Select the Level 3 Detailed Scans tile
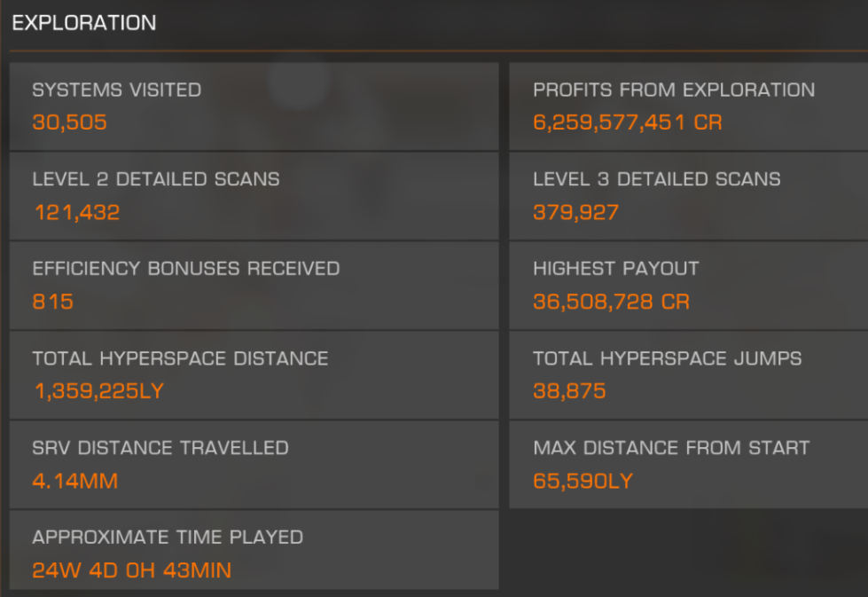The height and width of the screenshot is (597, 868). (689, 196)
